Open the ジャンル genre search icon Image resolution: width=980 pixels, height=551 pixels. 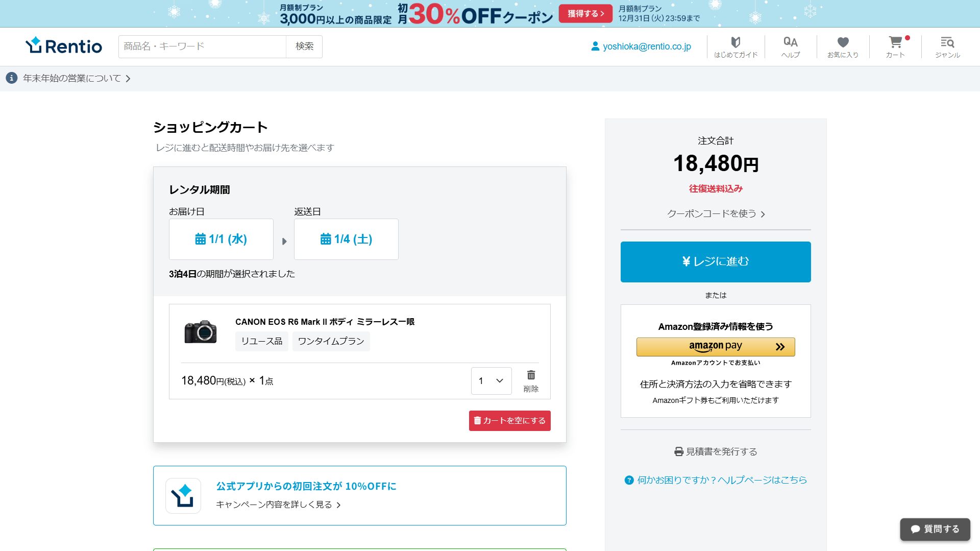pos(947,46)
